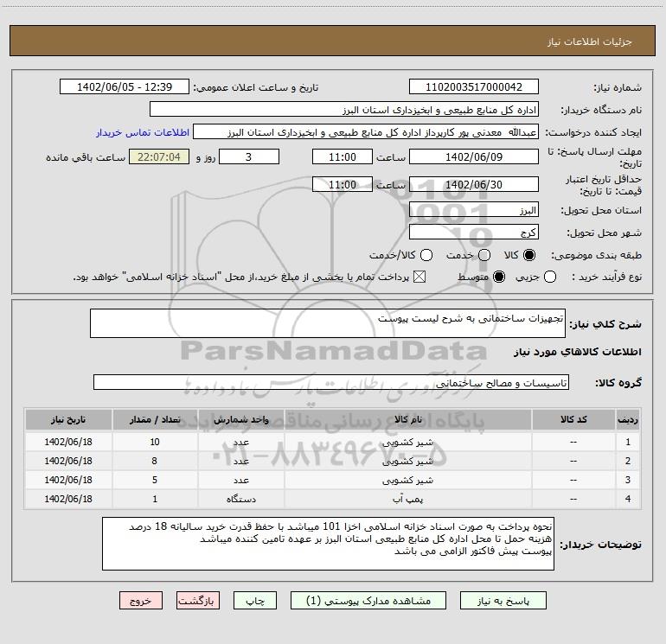Image resolution: width=666 pixels, height=644 pixels.
Task: Choose the متوسط purchase process option
Action: point(499,277)
